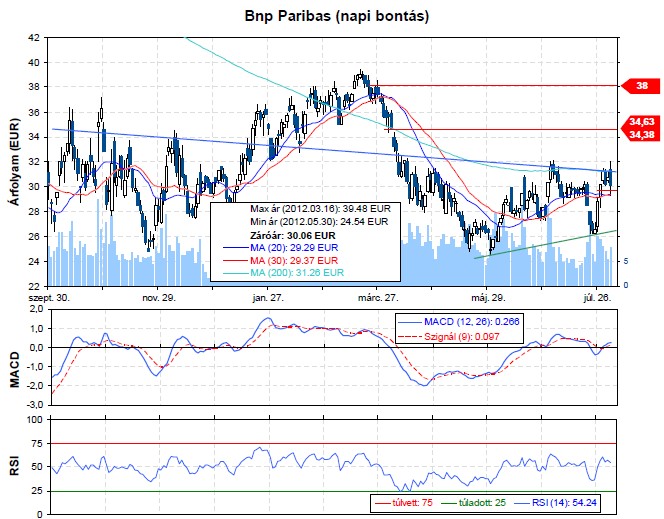Click the 28 price axis value
Image resolution: width=664 pixels, height=519 pixels.
[x=35, y=212]
